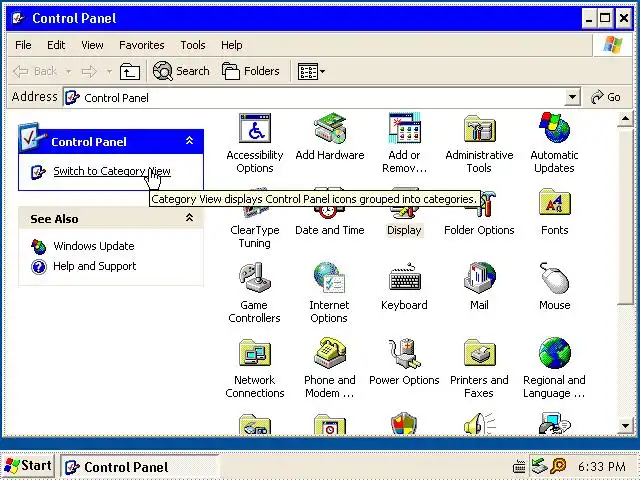Open the Back history dropdown arrow

click(x=69, y=71)
